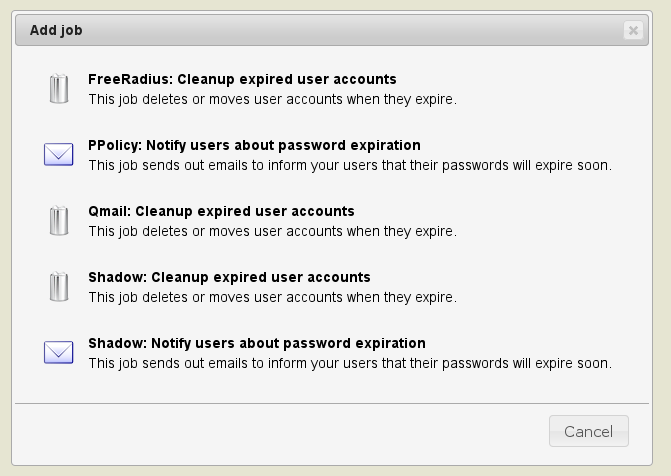Image resolution: width=671 pixels, height=476 pixels.
Task: Choose Qmail: Cleanup expired user accounts
Action: pyautogui.click(x=221, y=211)
